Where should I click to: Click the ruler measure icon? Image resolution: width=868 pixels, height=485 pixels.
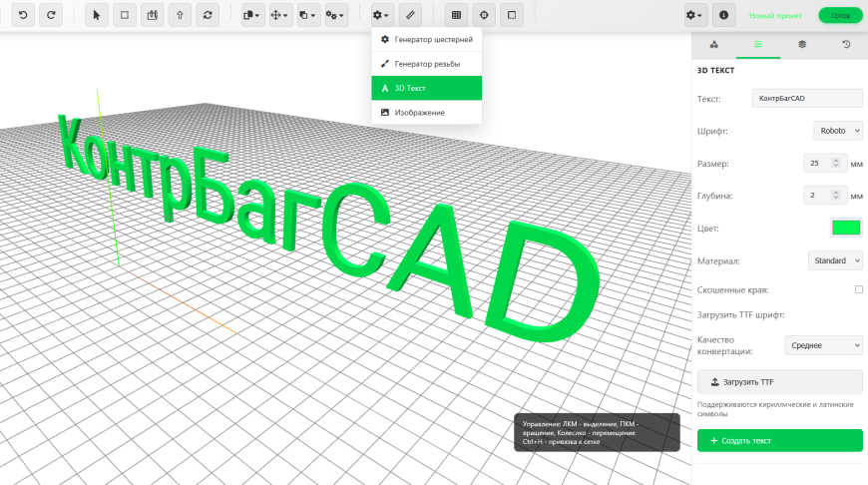410,15
